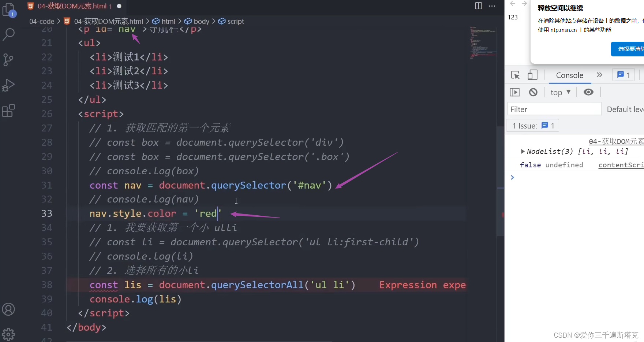Open the Extensions view
The width and height of the screenshot is (644, 342).
point(8,111)
